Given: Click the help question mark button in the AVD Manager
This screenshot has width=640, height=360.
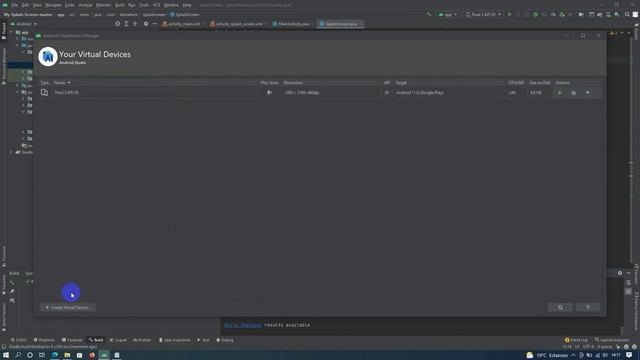Looking at the screenshot, I should coord(588,307).
